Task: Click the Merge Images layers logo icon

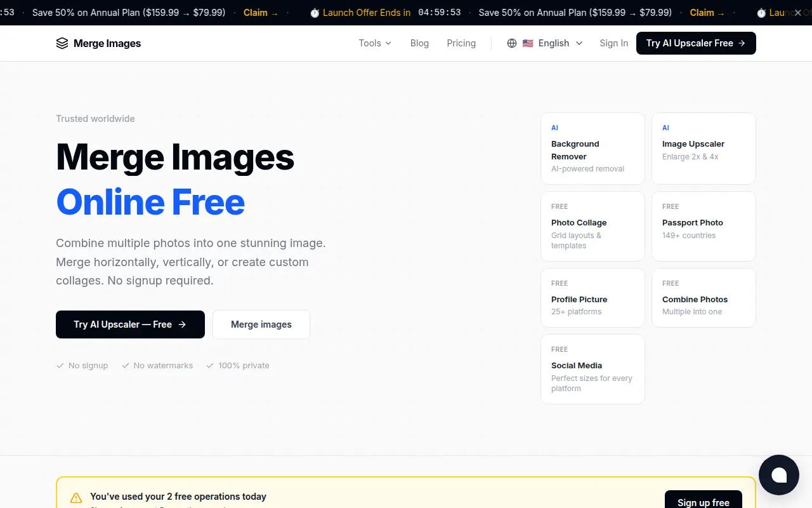Action: (x=62, y=43)
